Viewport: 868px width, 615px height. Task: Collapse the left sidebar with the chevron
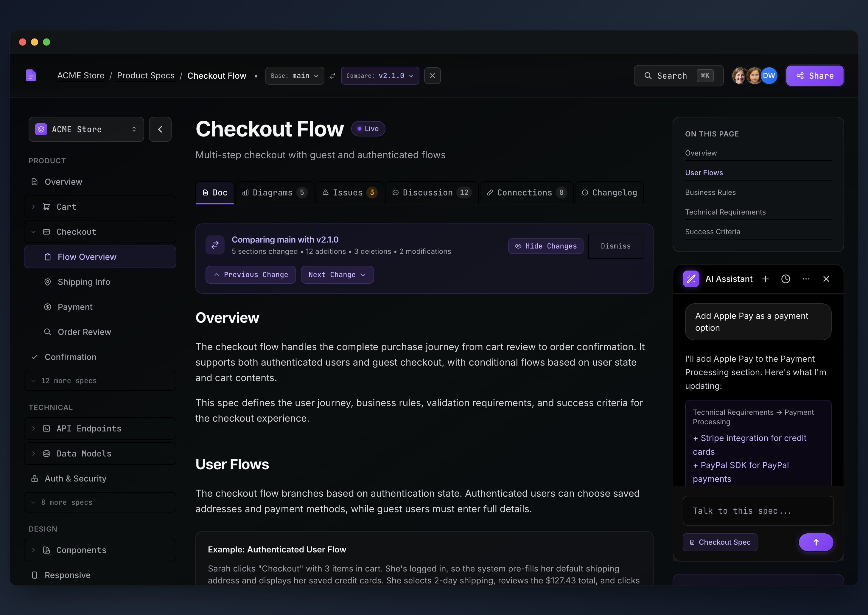tap(160, 129)
